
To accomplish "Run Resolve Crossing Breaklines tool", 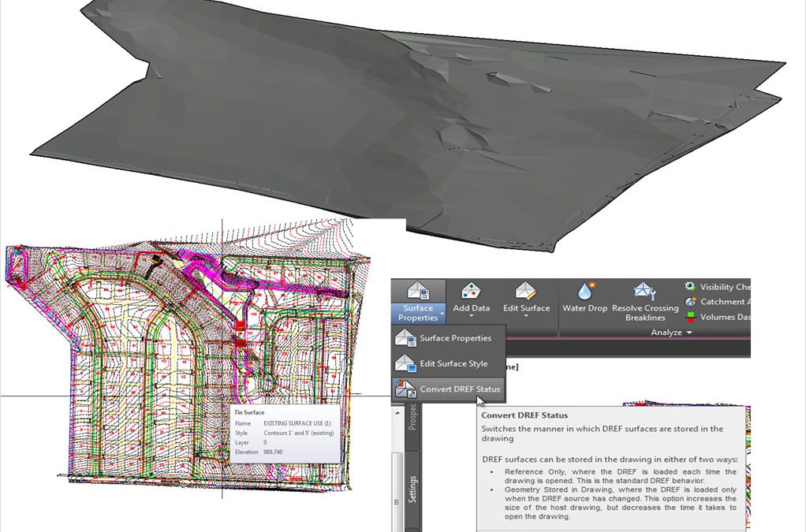I will [x=644, y=291].
